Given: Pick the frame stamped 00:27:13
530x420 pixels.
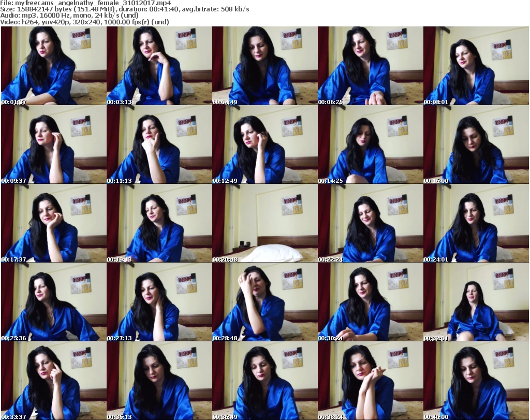Looking at the screenshot, I should click(159, 302).
